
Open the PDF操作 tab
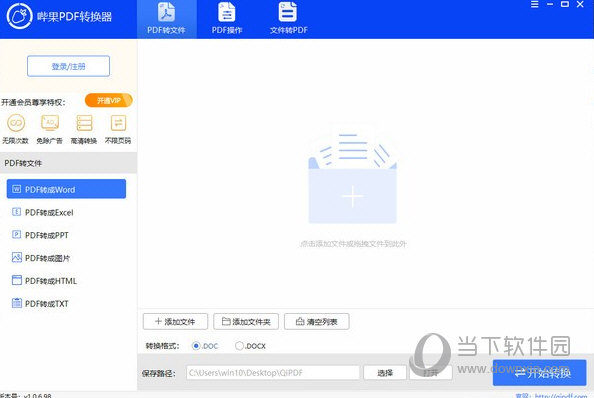pos(227,19)
